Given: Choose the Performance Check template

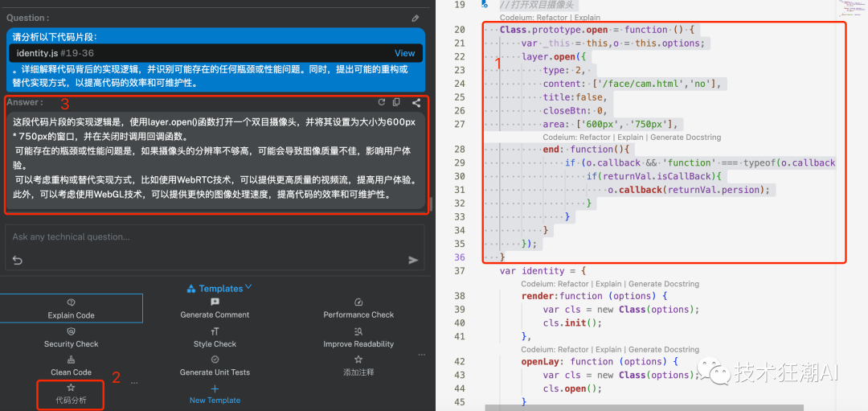Looking at the screenshot, I should pos(358,308).
